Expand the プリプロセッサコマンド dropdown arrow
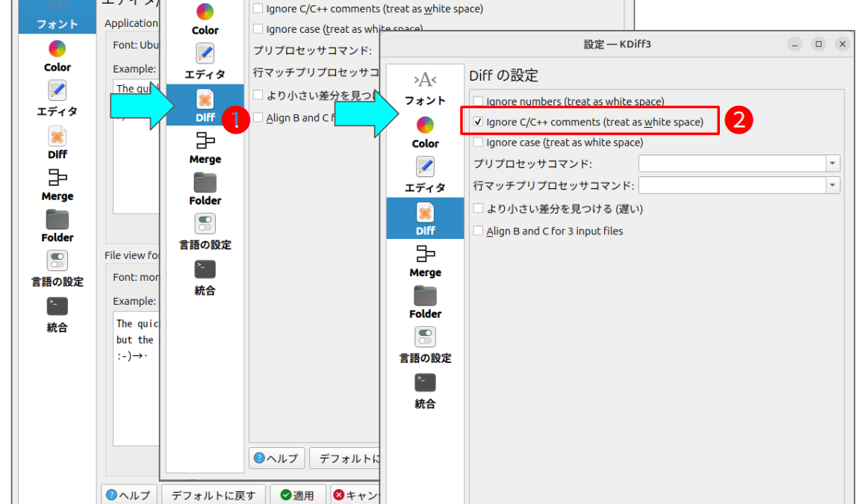Image resolution: width=861 pixels, height=504 pixels. [x=833, y=164]
